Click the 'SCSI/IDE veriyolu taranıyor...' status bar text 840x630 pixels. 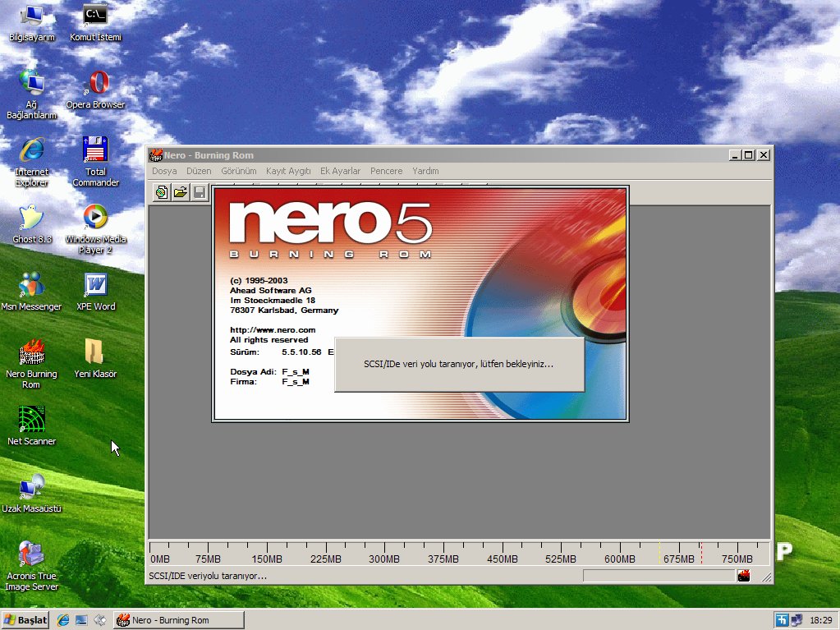point(207,576)
